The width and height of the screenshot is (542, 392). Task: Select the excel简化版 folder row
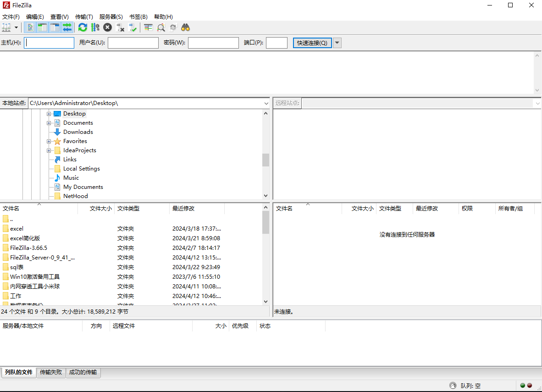(x=131, y=238)
